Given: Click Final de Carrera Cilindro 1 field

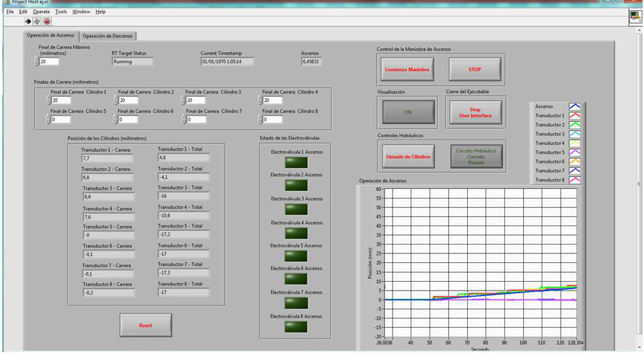Looking at the screenshot, I should click(x=61, y=100).
